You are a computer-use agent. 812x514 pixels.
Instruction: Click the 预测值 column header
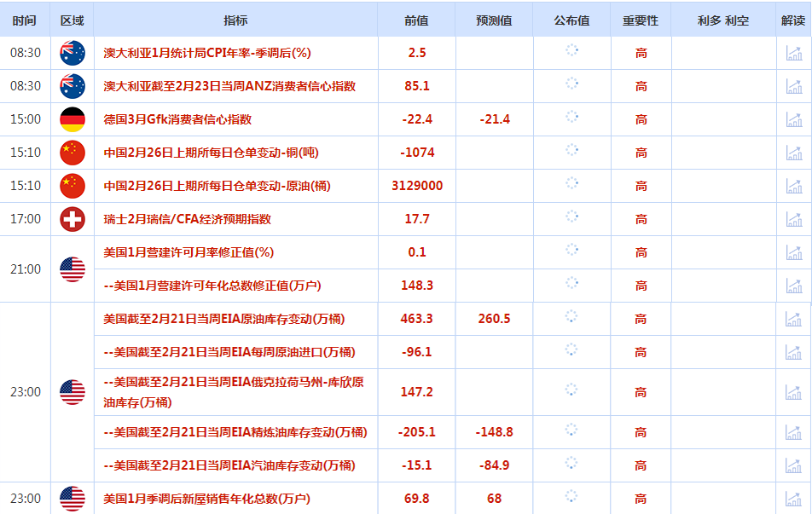tap(494, 20)
